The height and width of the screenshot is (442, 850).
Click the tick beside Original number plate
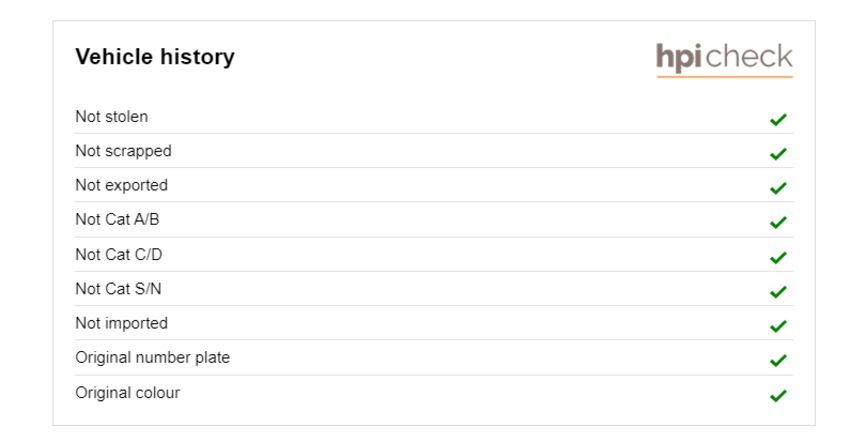pyautogui.click(x=778, y=360)
